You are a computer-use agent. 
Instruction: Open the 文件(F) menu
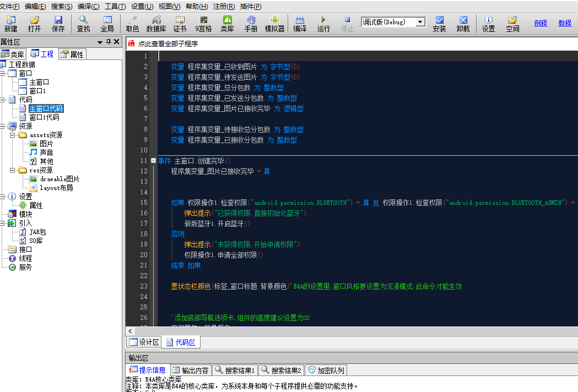click(x=9, y=7)
